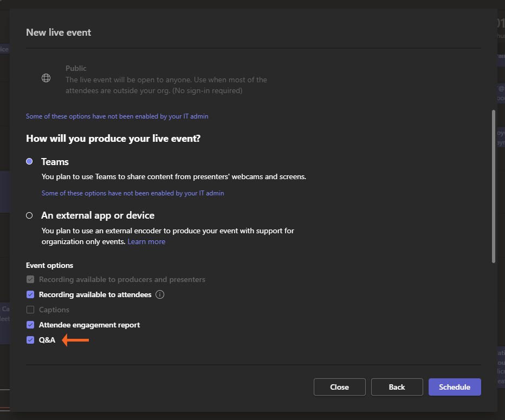Click the dialog's vertical scrollbar thumb
The image size is (505, 420).
point(493,187)
